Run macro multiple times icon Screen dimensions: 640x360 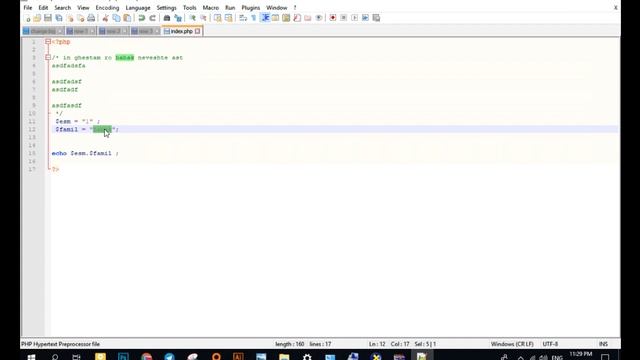click(365, 18)
